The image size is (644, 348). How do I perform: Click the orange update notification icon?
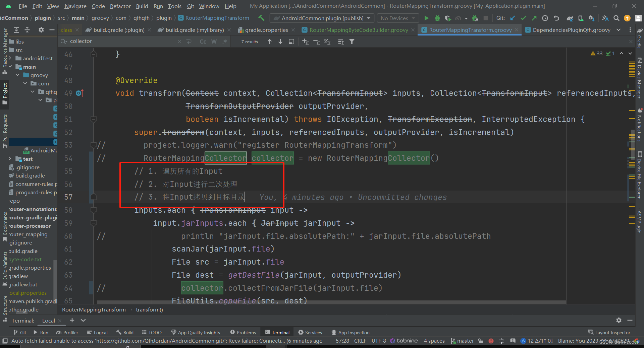(627, 18)
